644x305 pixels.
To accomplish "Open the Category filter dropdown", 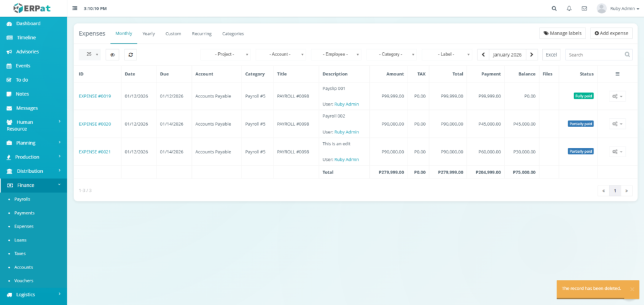I will pyautogui.click(x=391, y=55).
